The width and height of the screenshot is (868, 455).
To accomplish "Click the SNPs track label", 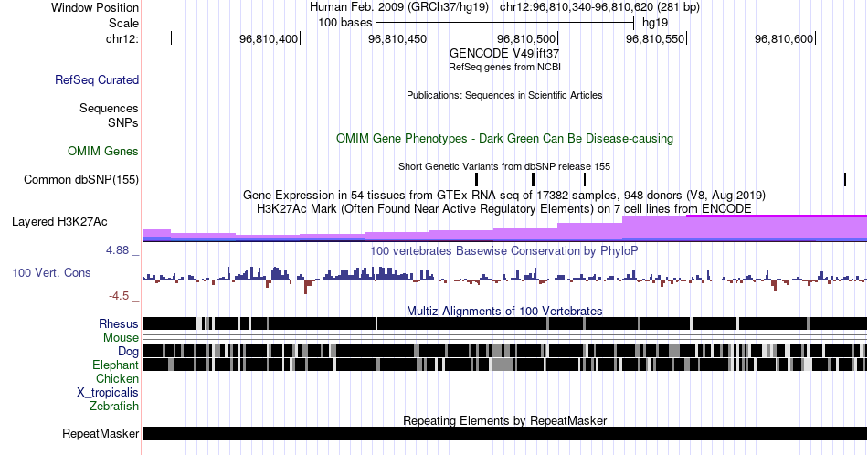I will point(123,122).
